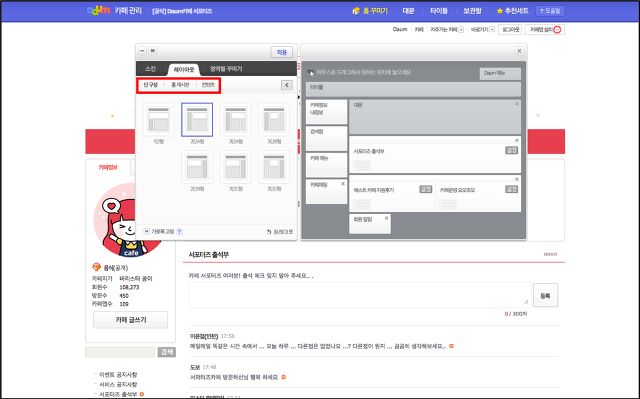640x399 pixels.
Task: Switch to the 영역별 꾸미기 tab
Action: click(226, 69)
